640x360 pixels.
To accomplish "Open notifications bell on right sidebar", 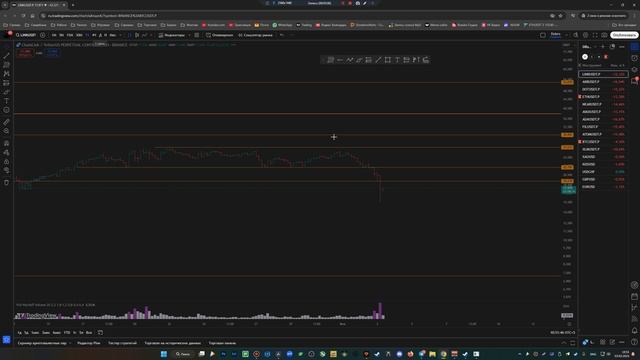I will (x=635, y=330).
